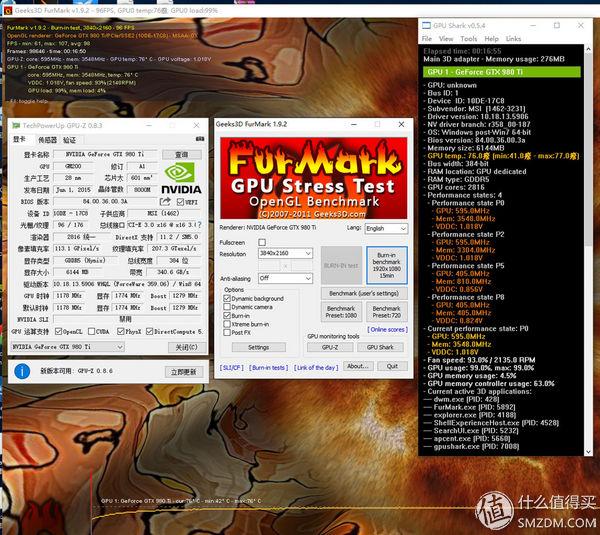Launch GPU Shark from FurMark monitoring tools
This screenshot has height=535, width=600.
(380, 347)
